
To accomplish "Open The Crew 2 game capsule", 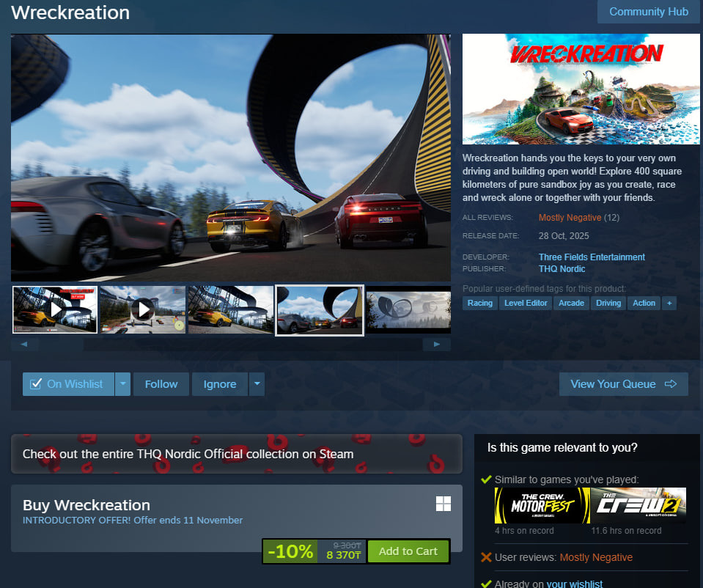I will pyautogui.click(x=638, y=505).
